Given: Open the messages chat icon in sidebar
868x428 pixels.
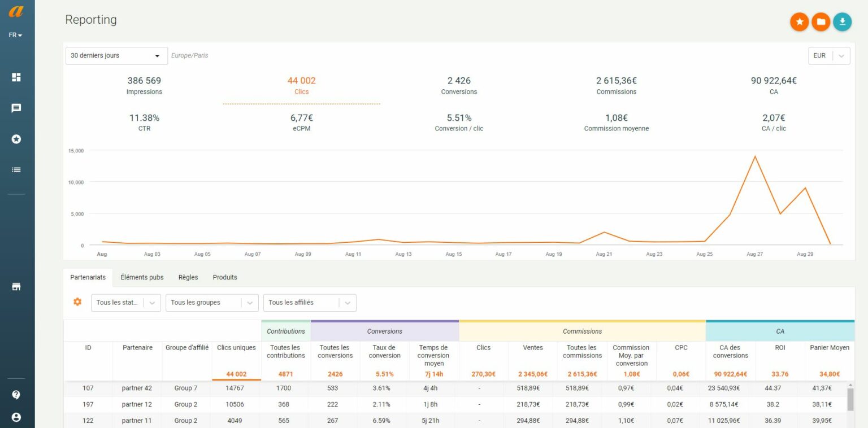Looking at the screenshot, I should click(x=16, y=108).
